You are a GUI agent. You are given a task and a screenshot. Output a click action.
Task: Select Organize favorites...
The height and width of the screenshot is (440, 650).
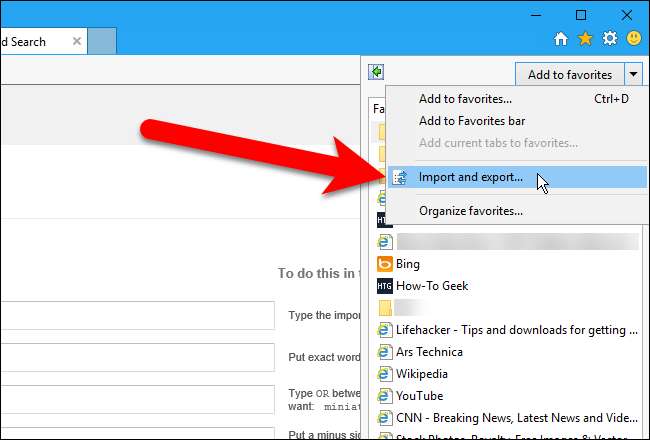(x=517, y=211)
